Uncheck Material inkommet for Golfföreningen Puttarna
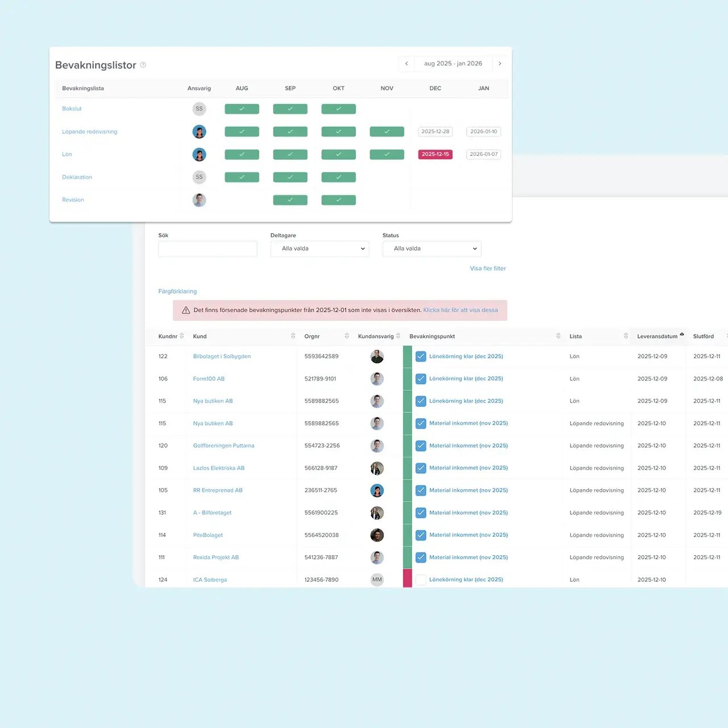Image resolution: width=728 pixels, height=728 pixels. click(421, 446)
